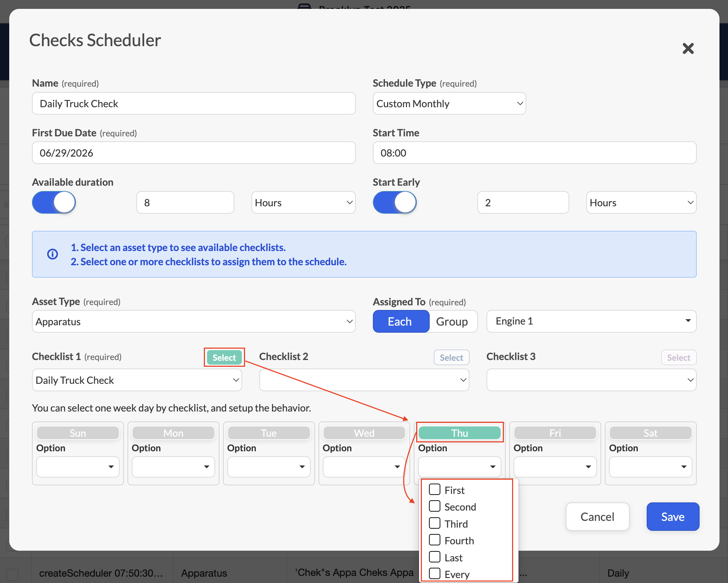Image resolution: width=728 pixels, height=583 pixels.
Task: Open Checklist 1 Daily Truck Check dropdown
Action: (x=137, y=380)
